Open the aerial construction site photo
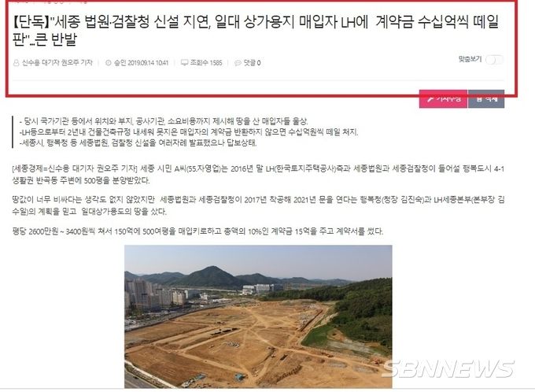This screenshot has width=535, height=392. [258, 316]
